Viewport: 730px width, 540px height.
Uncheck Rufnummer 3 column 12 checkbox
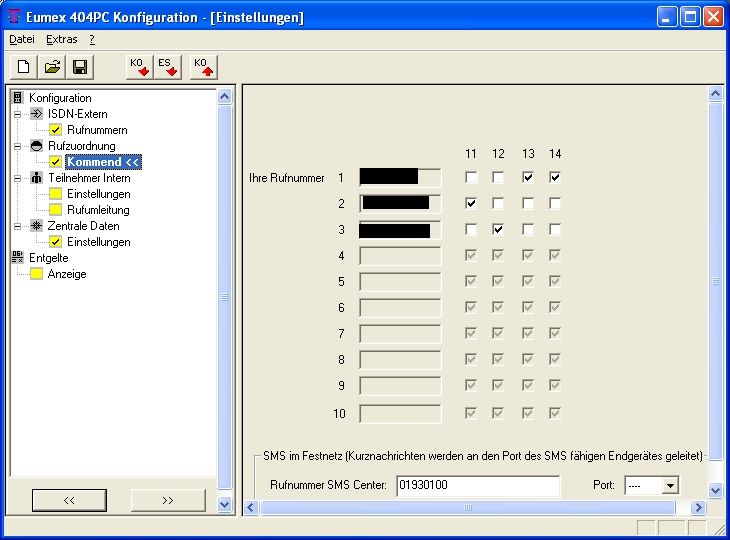point(498,230)
